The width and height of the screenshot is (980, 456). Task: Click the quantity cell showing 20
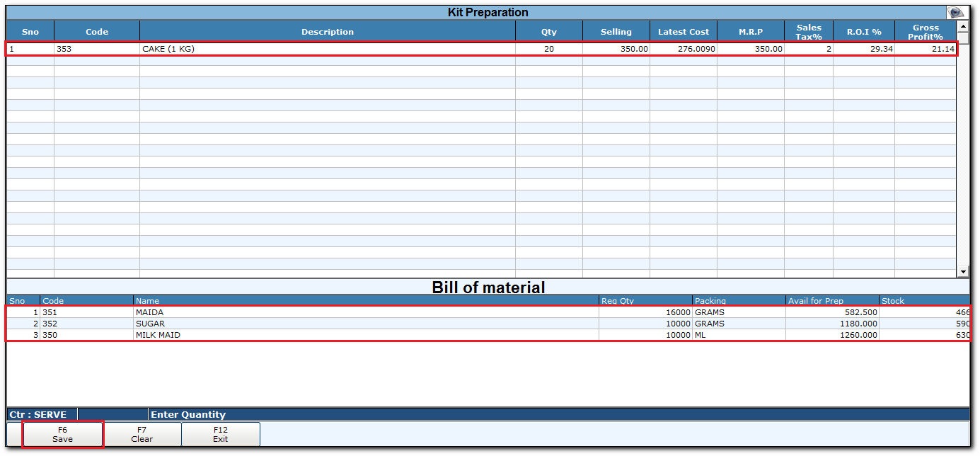coord(549,49)
